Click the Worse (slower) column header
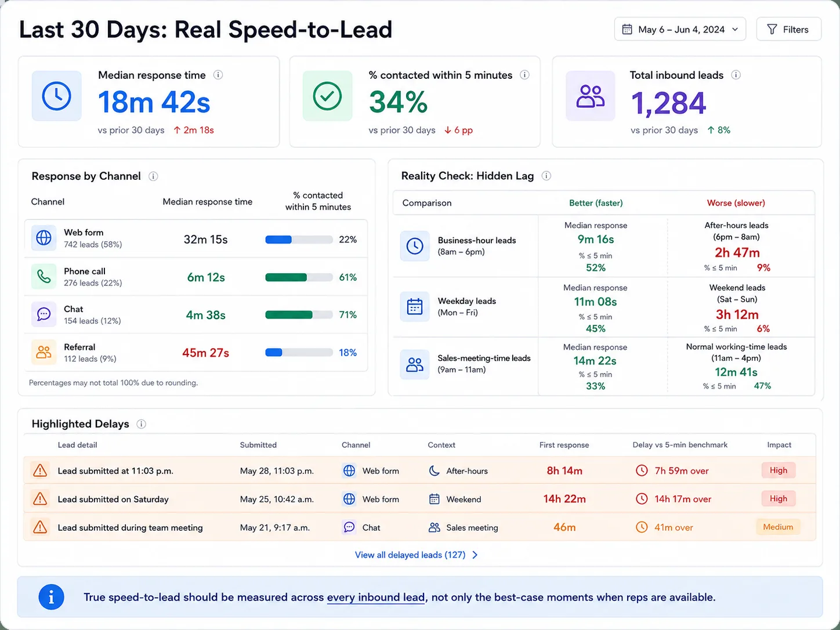The image size is (840, 630). tap(736, 203)
